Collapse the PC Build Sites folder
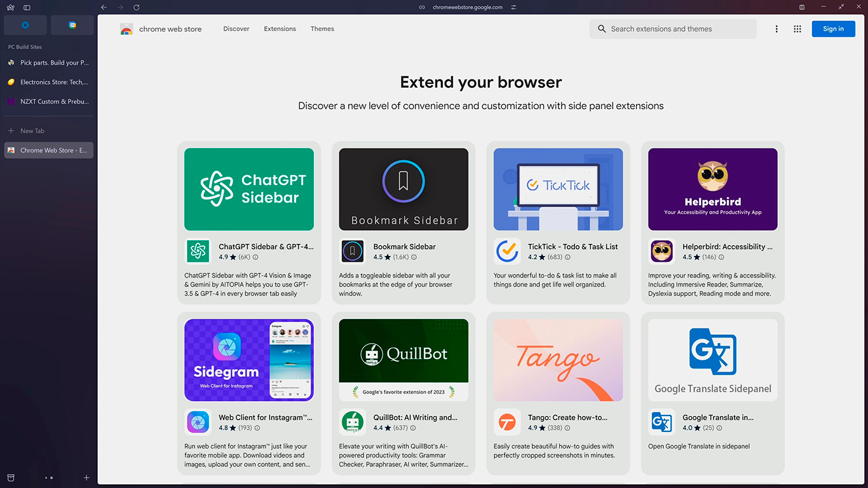 pyautogui.click(x=25, y=47)
